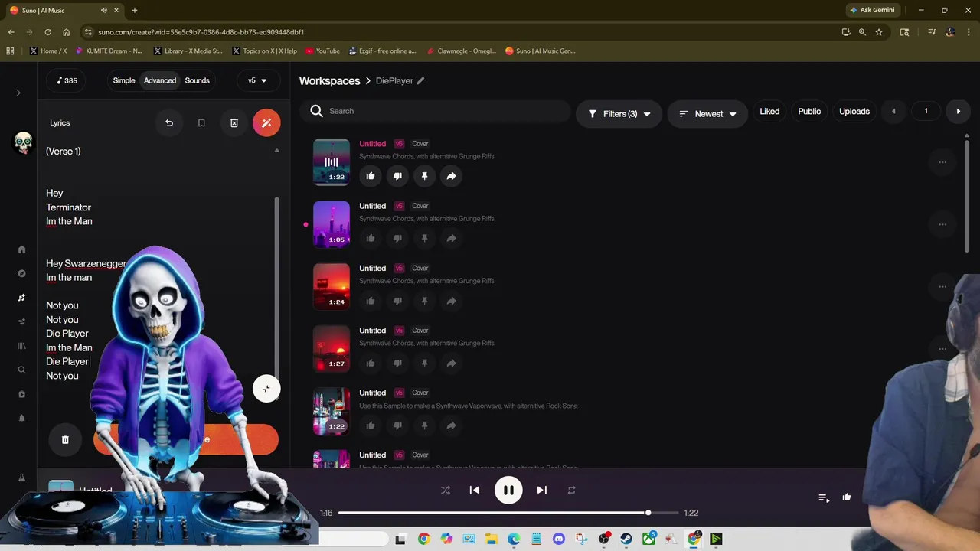Go to the next page of songs
The image size is (980, 551).
coord(958,112)
